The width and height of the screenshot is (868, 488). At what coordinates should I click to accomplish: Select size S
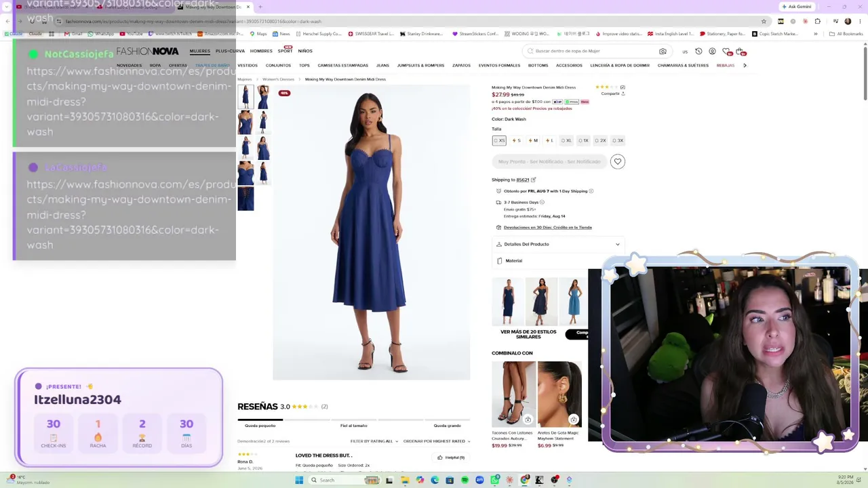[x=516, y=140]
